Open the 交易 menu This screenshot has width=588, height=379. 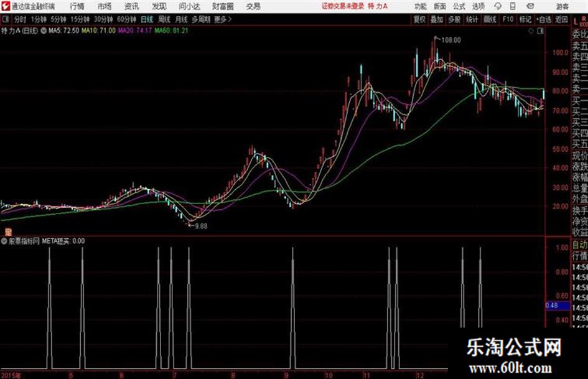point(253,6)
